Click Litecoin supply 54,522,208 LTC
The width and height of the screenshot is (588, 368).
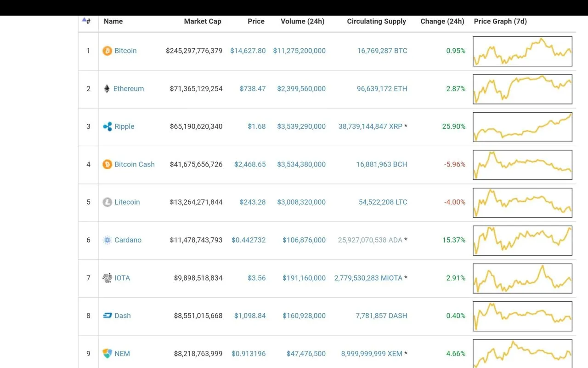tap(383, 202)
